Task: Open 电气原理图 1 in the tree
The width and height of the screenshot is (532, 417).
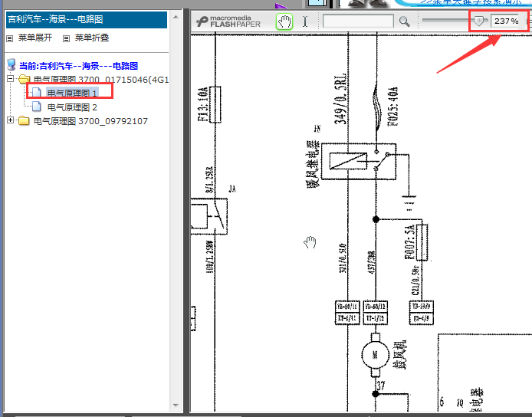Action: pos(72,93)
